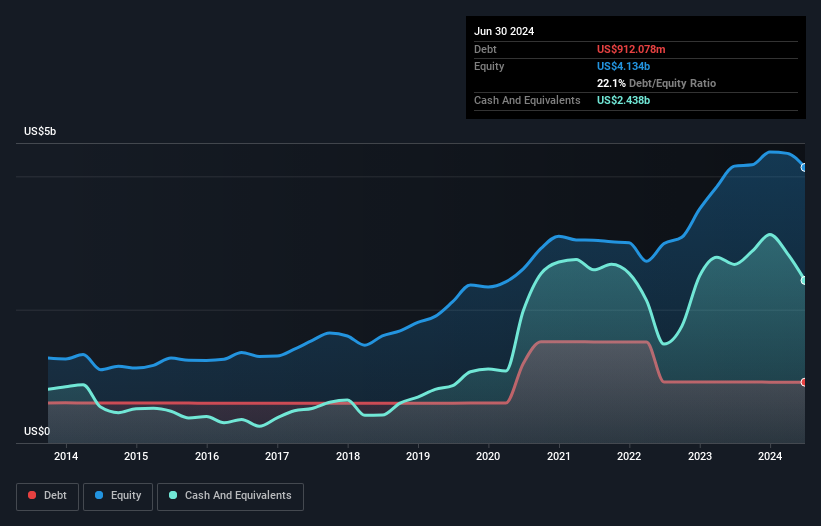Toggle the Equity series legend button
821x526 pixels.
(118, 496)
